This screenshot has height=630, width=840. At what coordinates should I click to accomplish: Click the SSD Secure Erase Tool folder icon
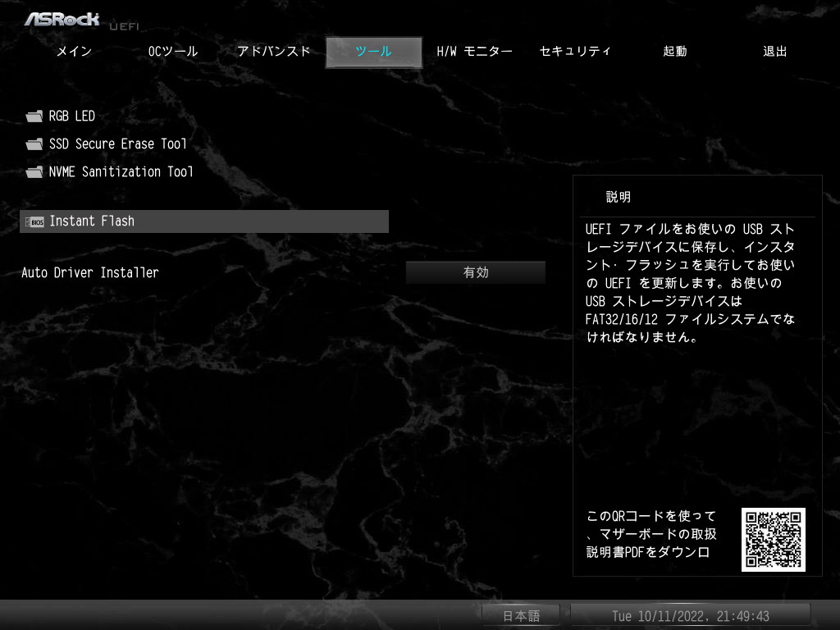click(x=34, y=144)
